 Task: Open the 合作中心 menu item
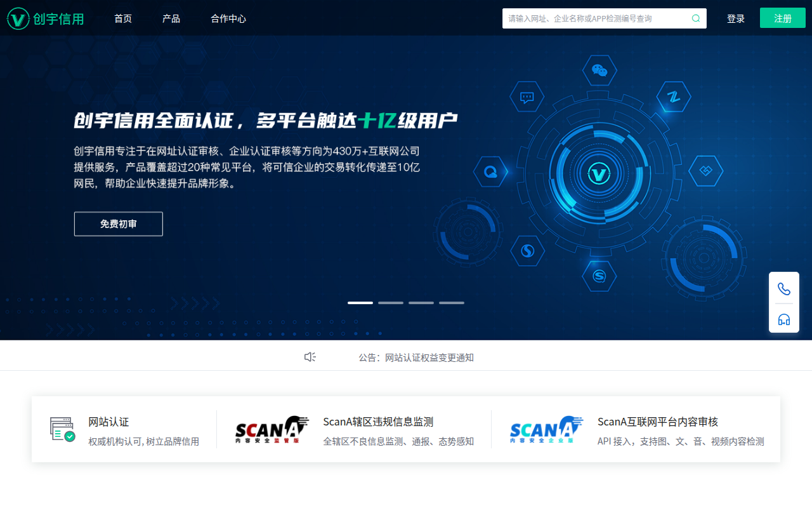[x=228, y=18]
